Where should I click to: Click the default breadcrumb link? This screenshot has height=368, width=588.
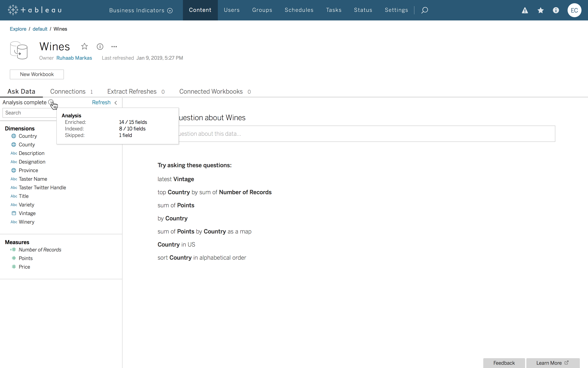(x=40, y=29)
